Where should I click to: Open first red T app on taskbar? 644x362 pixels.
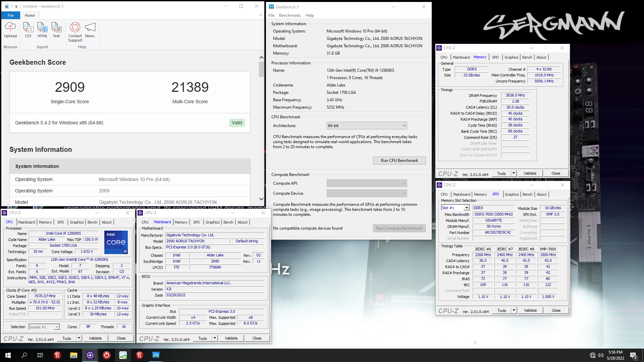[57, 355]
